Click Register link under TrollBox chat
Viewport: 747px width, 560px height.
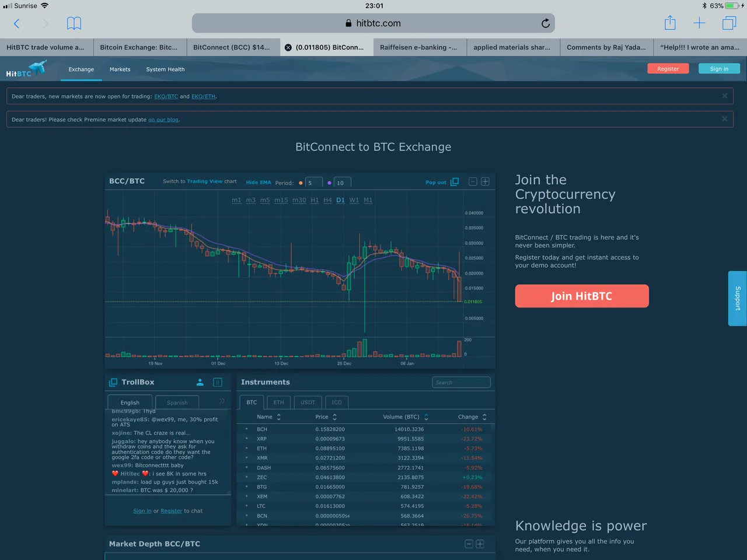pos(172,511)
